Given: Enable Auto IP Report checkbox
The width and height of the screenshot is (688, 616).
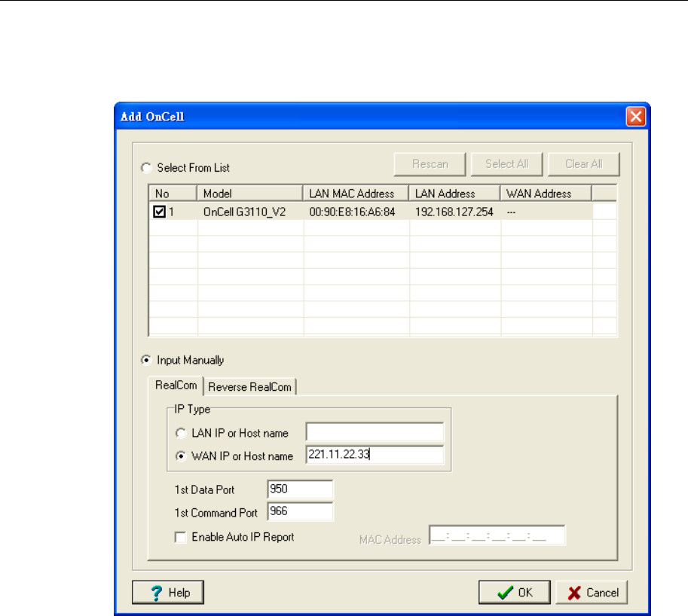Looking at the screenshot, I should point(180,537).
